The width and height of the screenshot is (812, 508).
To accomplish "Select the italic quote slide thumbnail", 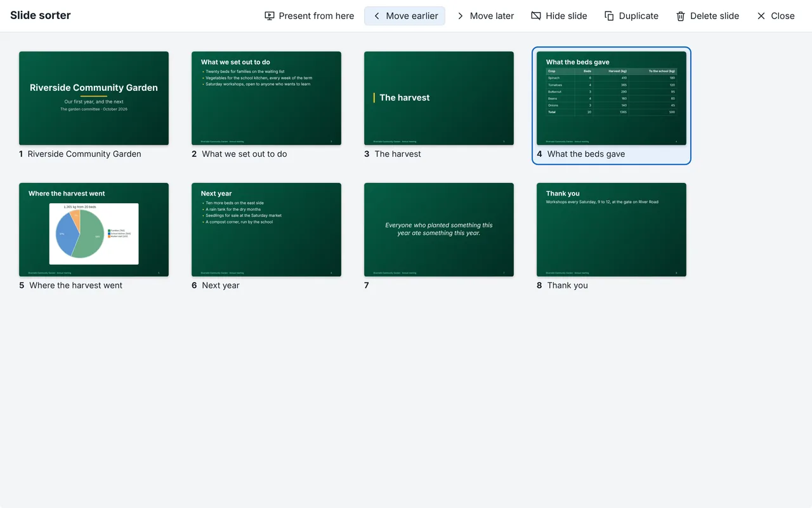I will 439,230.
